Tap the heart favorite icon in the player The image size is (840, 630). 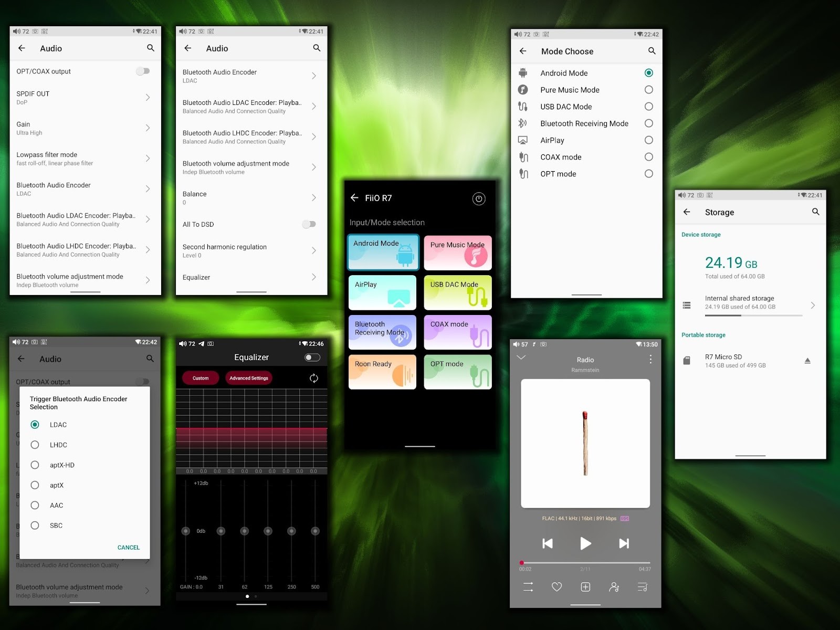point(556,587)
